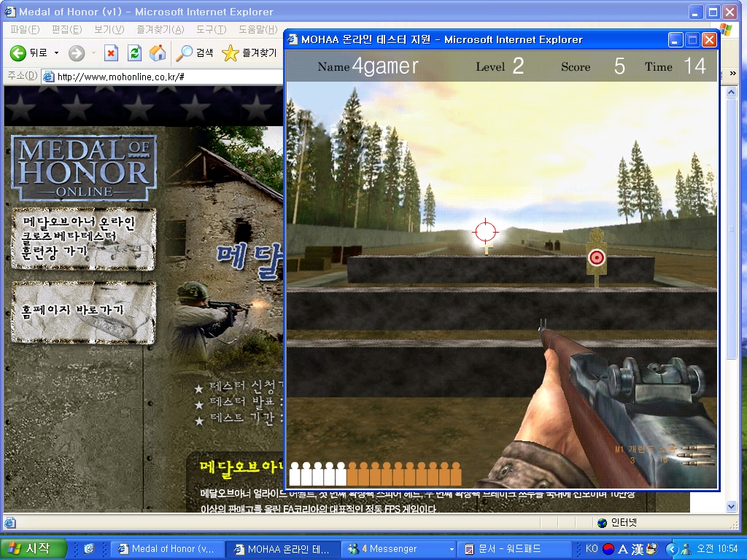Click the green Back arrow button
The height and width of the screenshot is (560, 747).
tap(18, 53)
